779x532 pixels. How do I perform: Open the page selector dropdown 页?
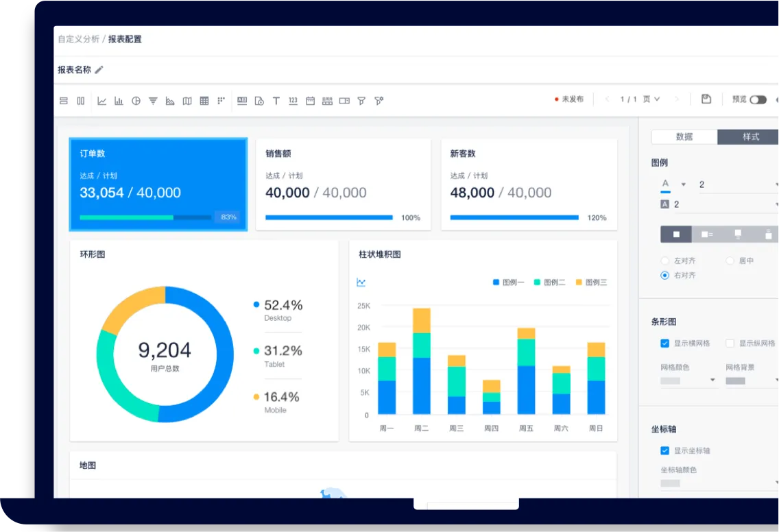pyautogui.click(x=651, y=99)
